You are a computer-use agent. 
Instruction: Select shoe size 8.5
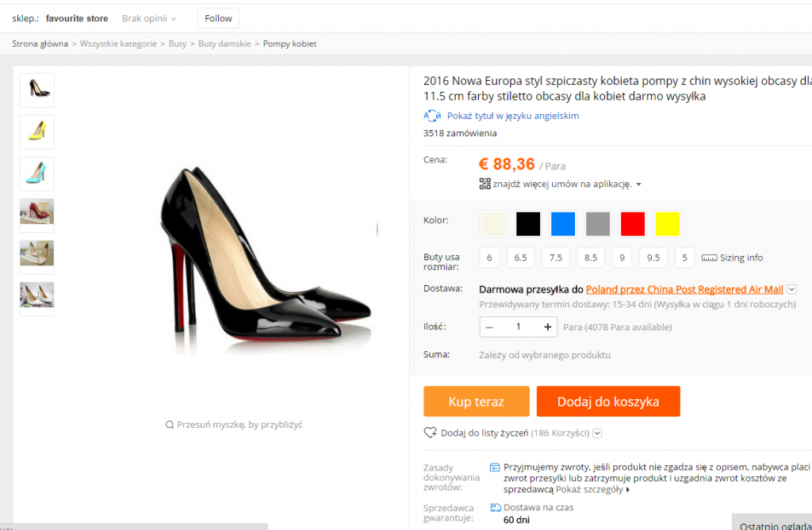pos(591,258)
